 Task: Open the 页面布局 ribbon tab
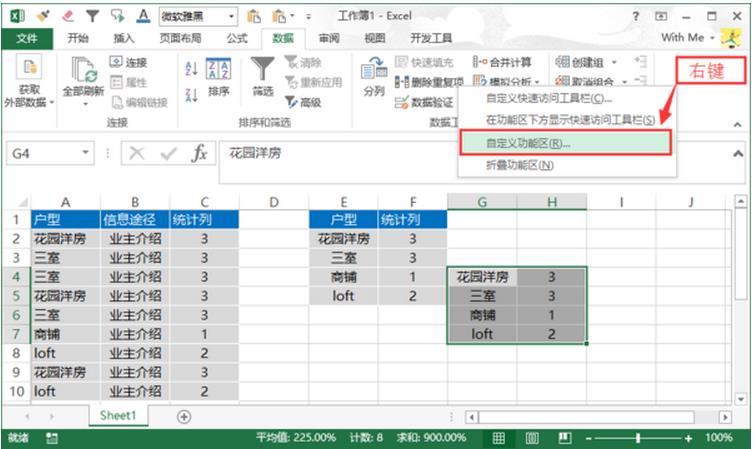point(180,38)
